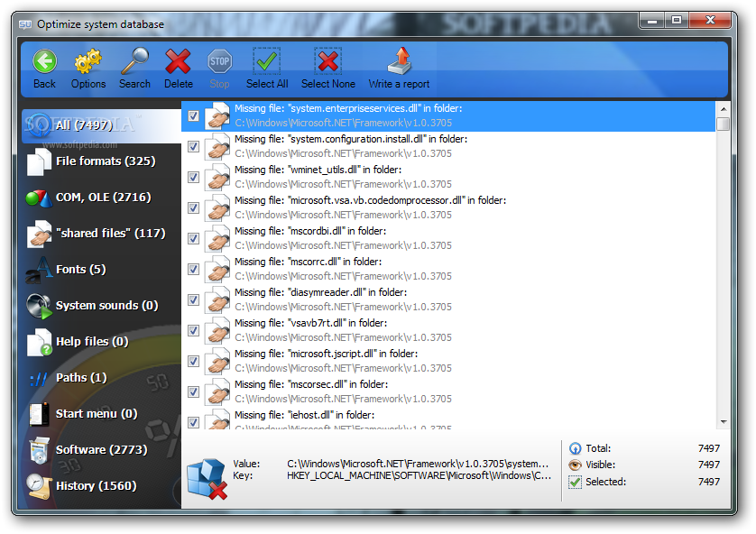The height and width of the screenshot is (534, 756).
Task: Click the Fonts (5) letter icon
Action: 39,270
